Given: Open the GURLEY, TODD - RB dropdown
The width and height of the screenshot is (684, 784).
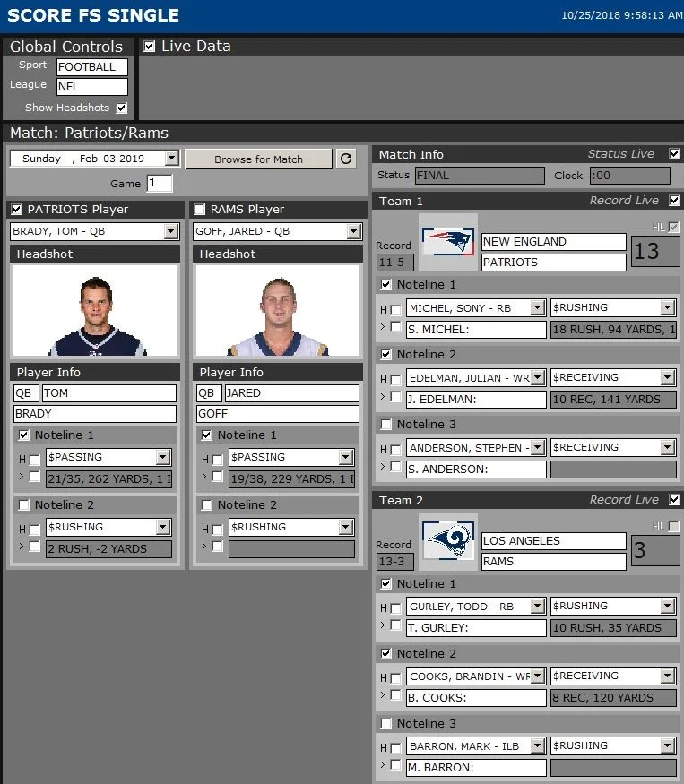Looking at the screenshot, I should pos(537,606).
